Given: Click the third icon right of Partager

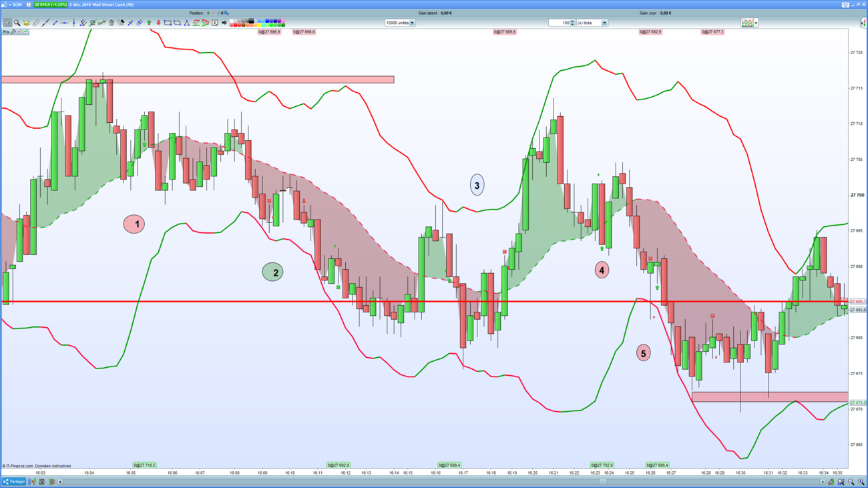Looking at the screenshot, I should tap(51, 482).
